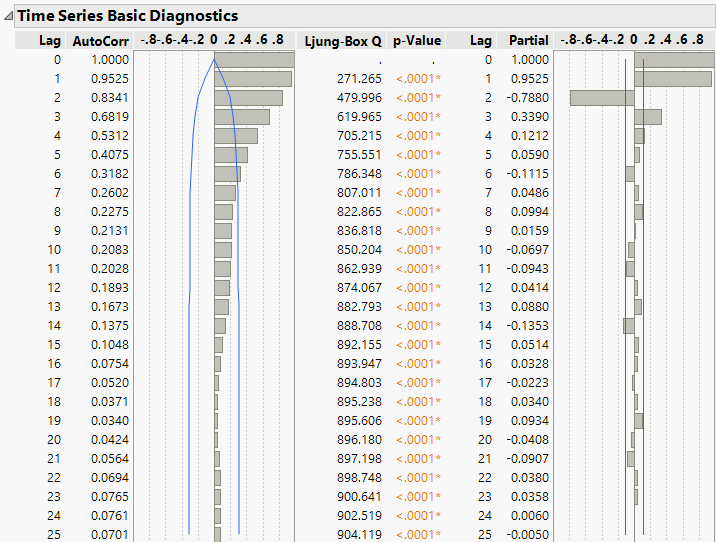Select the Ljung-Box Q value 271.265
716x542 pixels.
pyautogui.click(x=360, y=79)
